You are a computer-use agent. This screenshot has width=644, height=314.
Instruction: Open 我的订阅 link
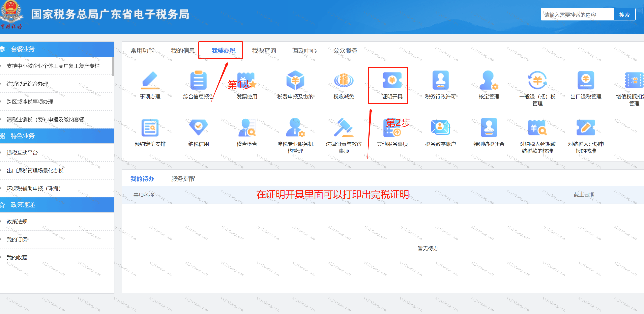(17, 240)
